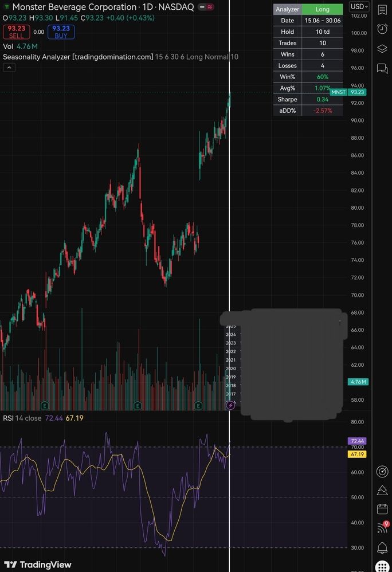Click the purple lightning event marker
This screenshot has width=392, height=572.
(230, 405)
